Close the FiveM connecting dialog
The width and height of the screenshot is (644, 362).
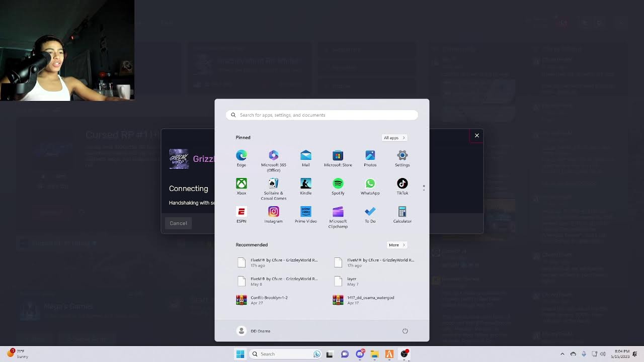(x=477, y=135)
